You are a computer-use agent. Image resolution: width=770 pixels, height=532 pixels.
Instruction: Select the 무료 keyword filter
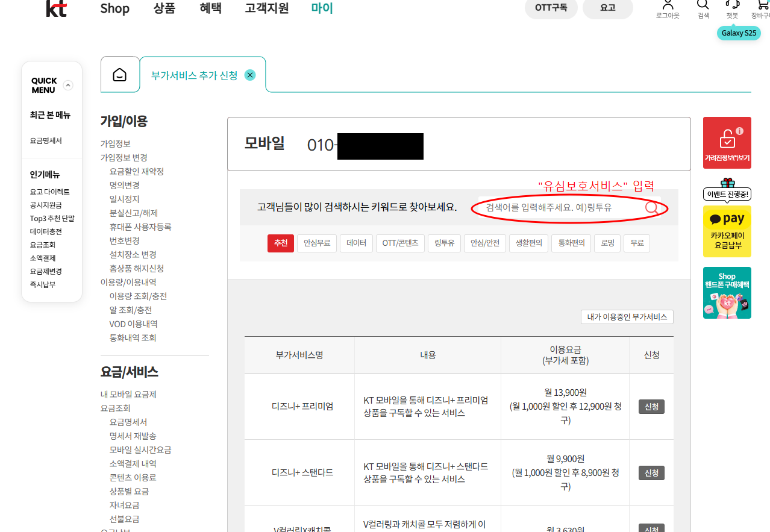[x=637, y=243]
